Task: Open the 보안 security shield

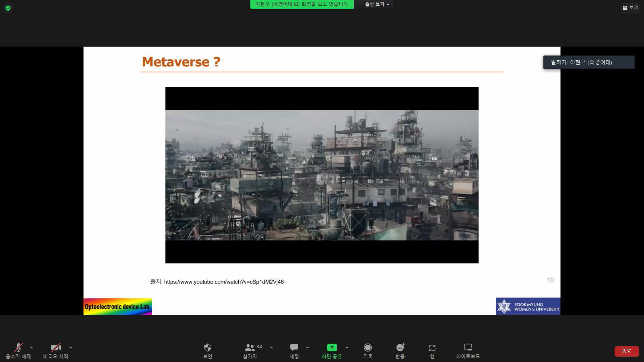Action: click(x=208, y=351)
